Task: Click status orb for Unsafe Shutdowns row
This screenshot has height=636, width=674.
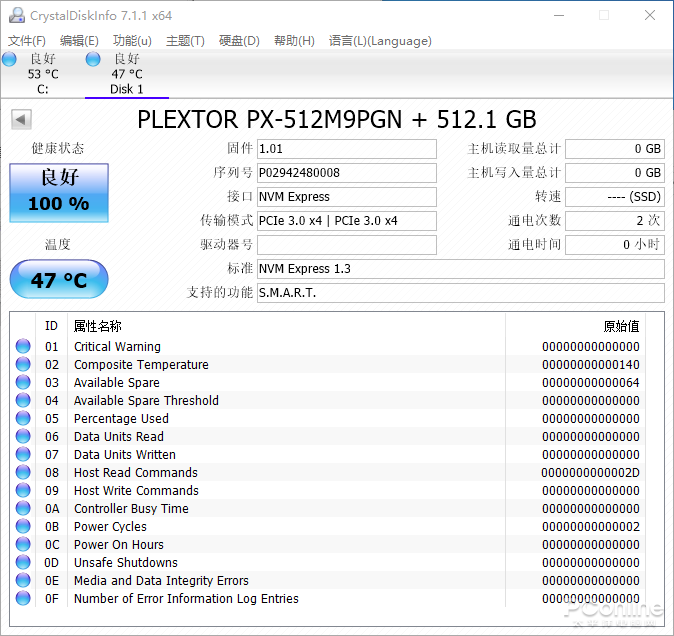Action: tap(23, 563)
